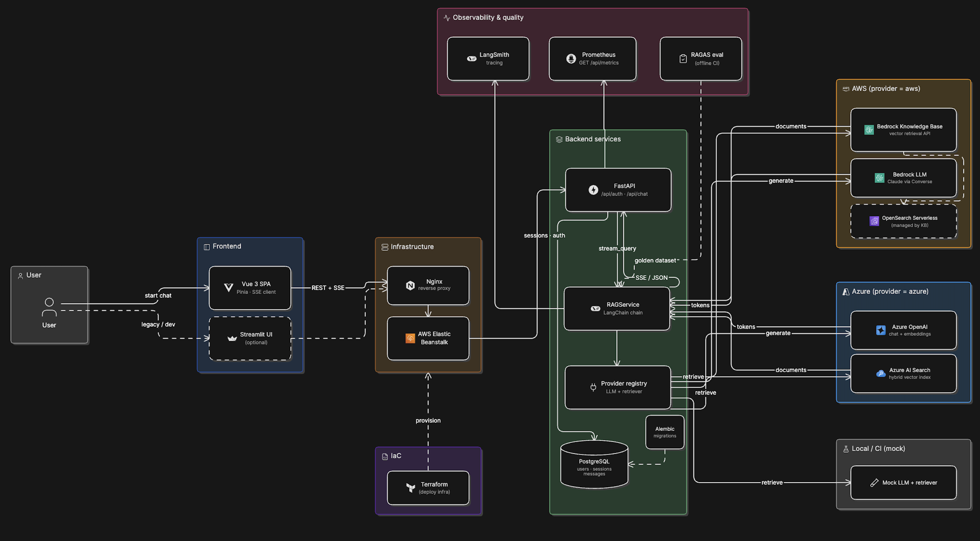This screenshot has width=980, height=541.
Task: Click the Mock LLM pencil icon
Action: coord(874,483)
